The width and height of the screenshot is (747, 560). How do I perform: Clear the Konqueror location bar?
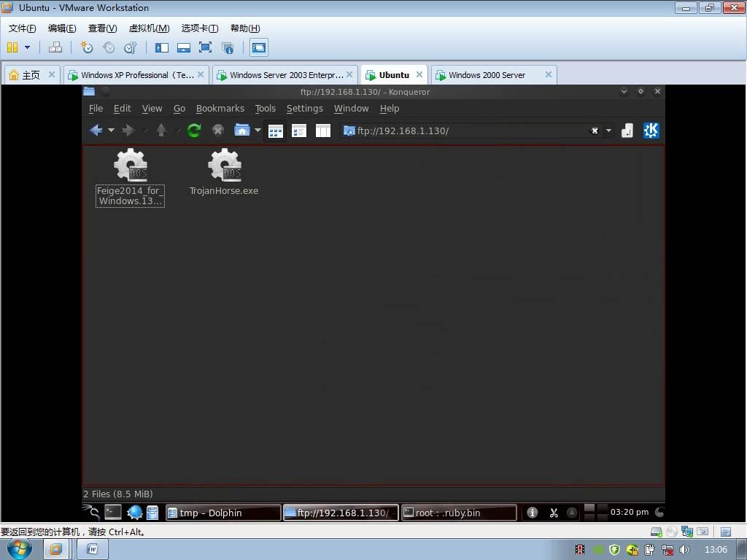tap(595, 131)
